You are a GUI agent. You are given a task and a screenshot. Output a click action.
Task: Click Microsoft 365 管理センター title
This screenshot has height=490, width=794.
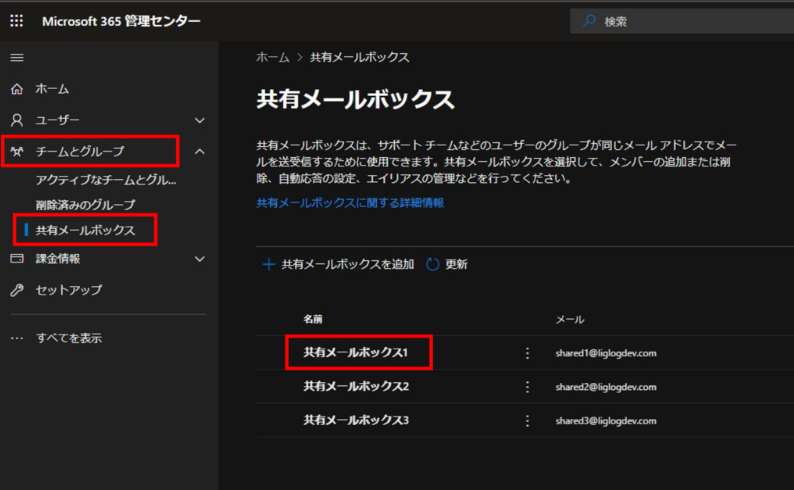point(122,21)
